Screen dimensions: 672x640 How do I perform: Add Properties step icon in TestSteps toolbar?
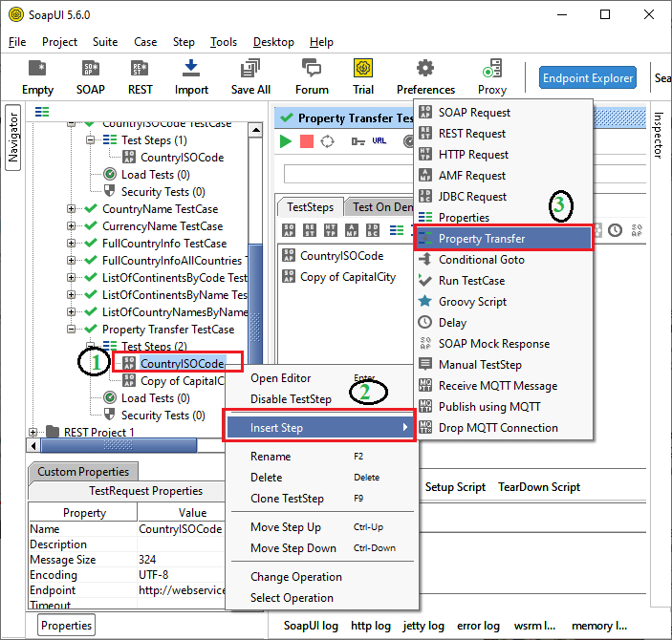tap(397, 230)
